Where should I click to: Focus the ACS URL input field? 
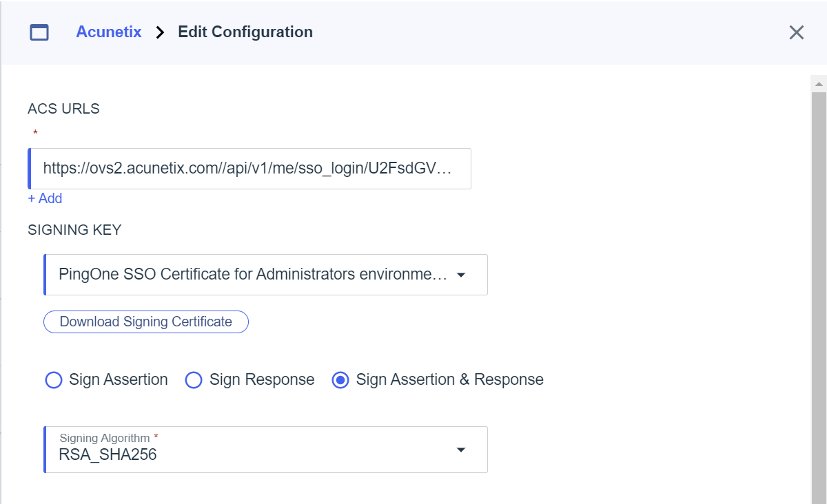pos(249,168)
